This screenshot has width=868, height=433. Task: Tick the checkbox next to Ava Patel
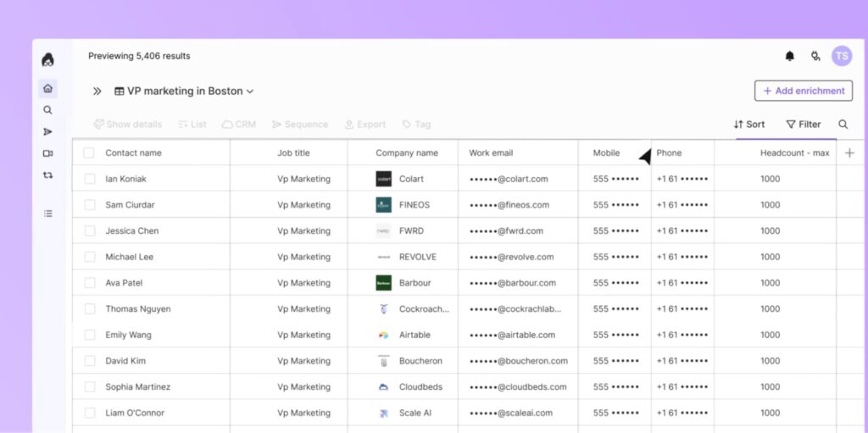pyautogui.click(x=90, y=283)
